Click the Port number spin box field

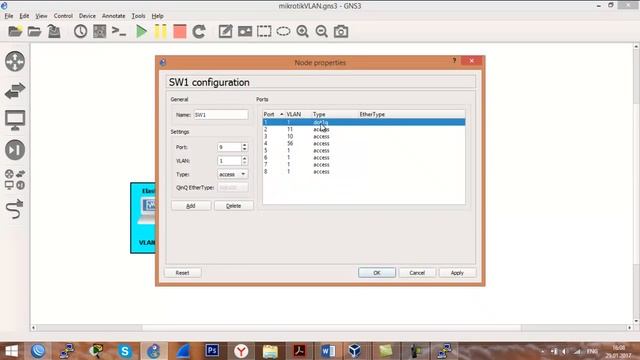[229, 147]
